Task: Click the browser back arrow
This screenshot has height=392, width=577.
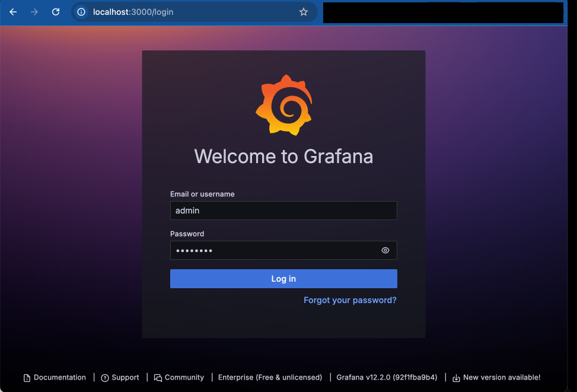Action: (13, 11)
